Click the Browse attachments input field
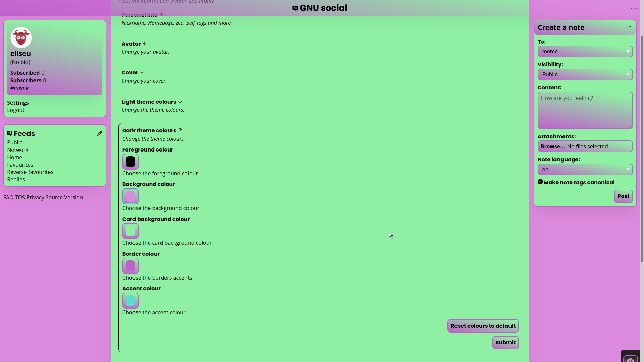The width and height of the screenshot is (644, 362). [x=585, y=146]
